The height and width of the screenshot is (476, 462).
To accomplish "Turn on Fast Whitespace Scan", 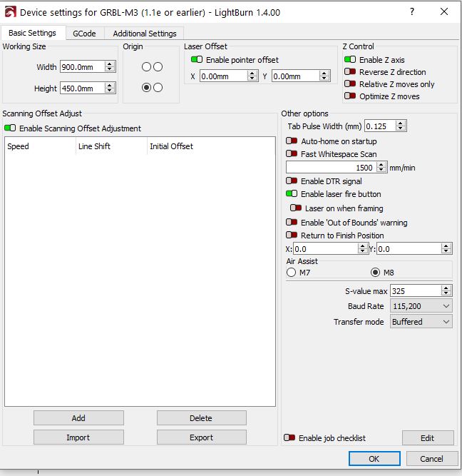I will [292, 154].
